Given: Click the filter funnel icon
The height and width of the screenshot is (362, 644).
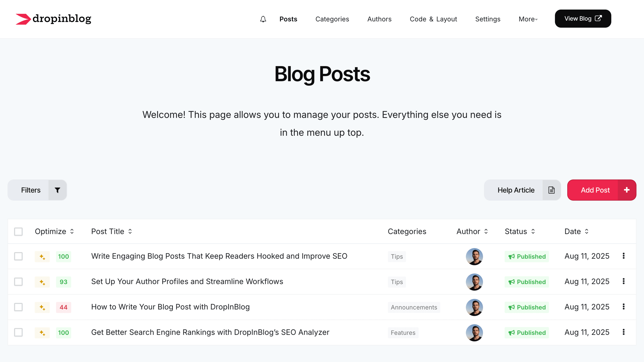Looking at the screenshot, I should click(x=57, y=190).
